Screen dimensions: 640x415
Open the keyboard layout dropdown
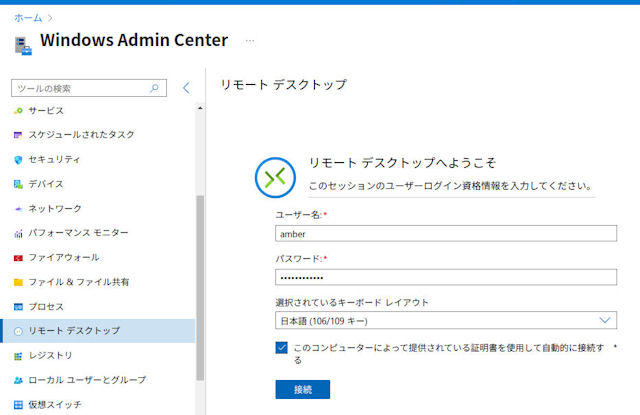click(x=446, y=321)
